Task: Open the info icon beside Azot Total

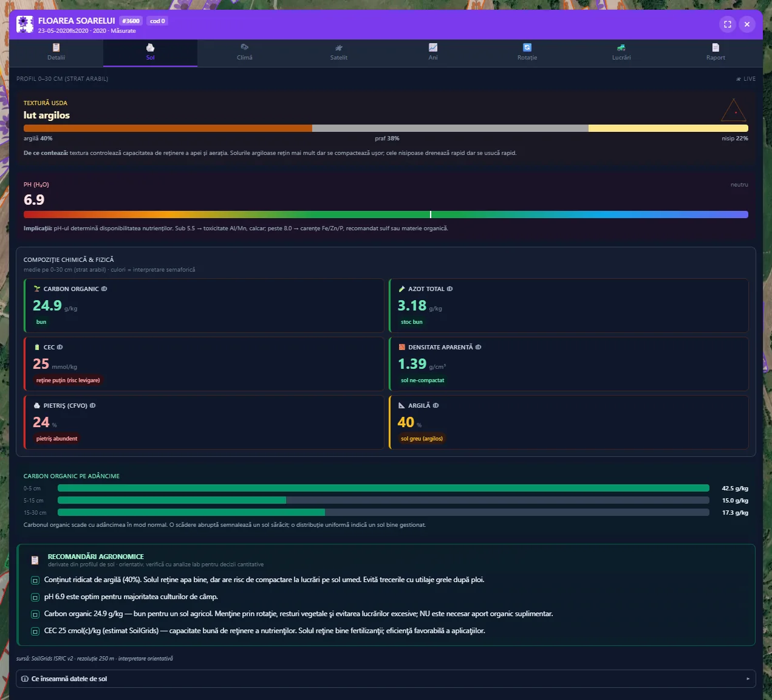Action: [x=449, y=289]
